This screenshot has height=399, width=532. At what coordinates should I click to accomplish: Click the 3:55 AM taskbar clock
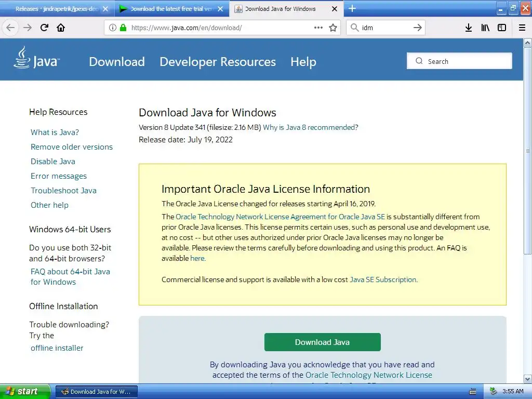(x=513, y=391)
